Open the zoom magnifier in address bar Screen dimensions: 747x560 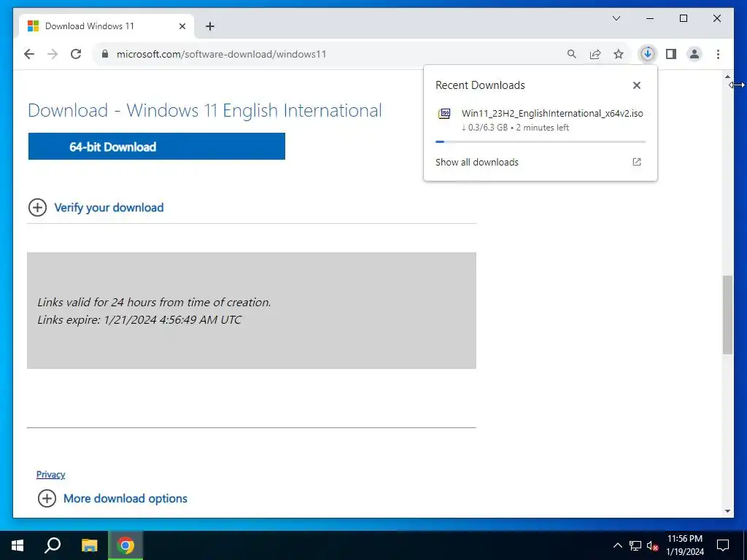pos(572,54)
